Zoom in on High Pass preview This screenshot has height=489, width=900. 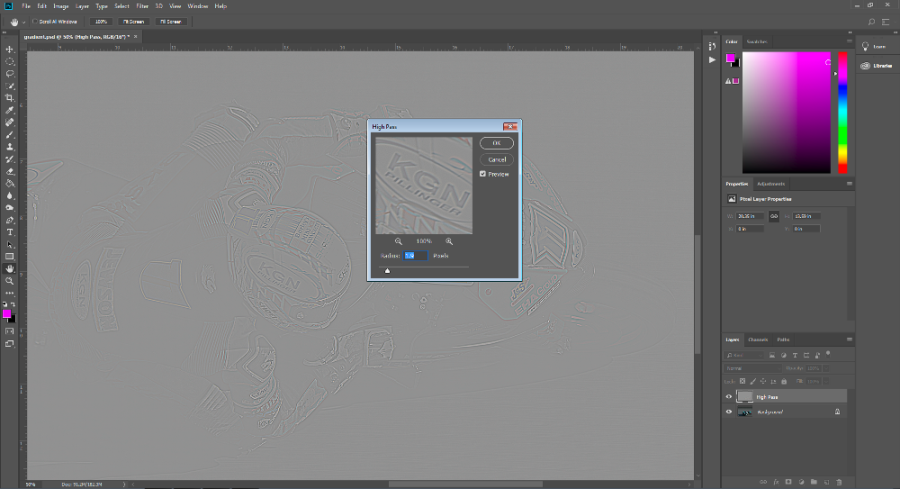click(x=449, y=242)
